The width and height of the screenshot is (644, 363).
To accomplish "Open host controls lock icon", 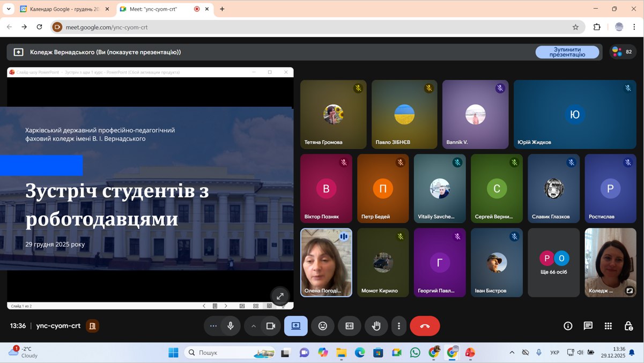I will [x=628, y=326].
